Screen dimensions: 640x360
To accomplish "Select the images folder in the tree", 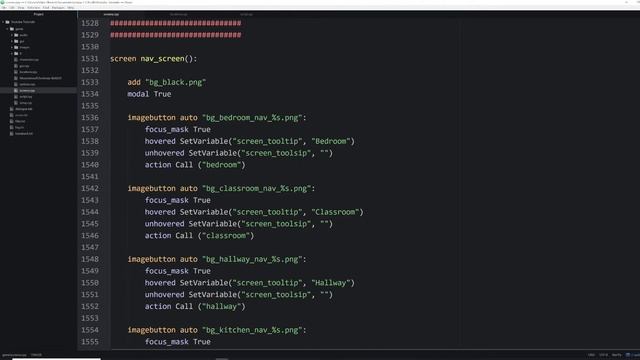I will 24,47.
